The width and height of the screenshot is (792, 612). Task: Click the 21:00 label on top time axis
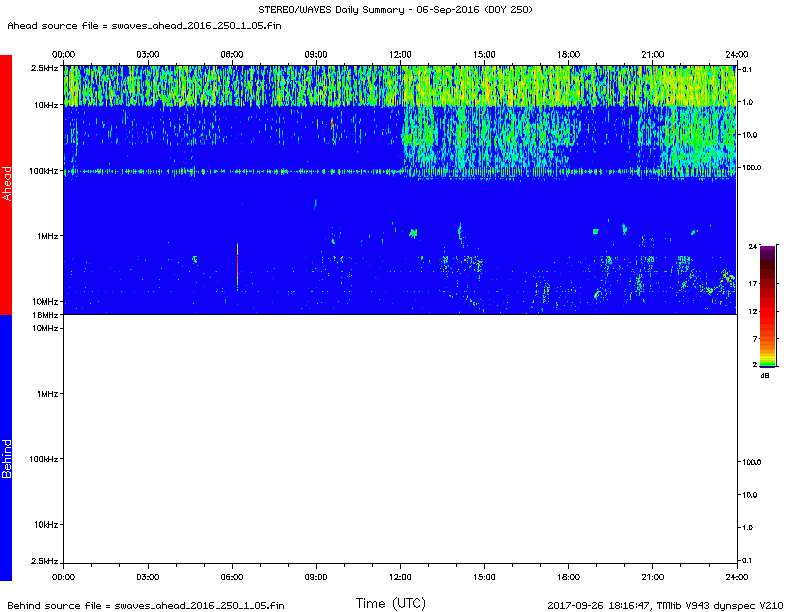click(652, 52)
